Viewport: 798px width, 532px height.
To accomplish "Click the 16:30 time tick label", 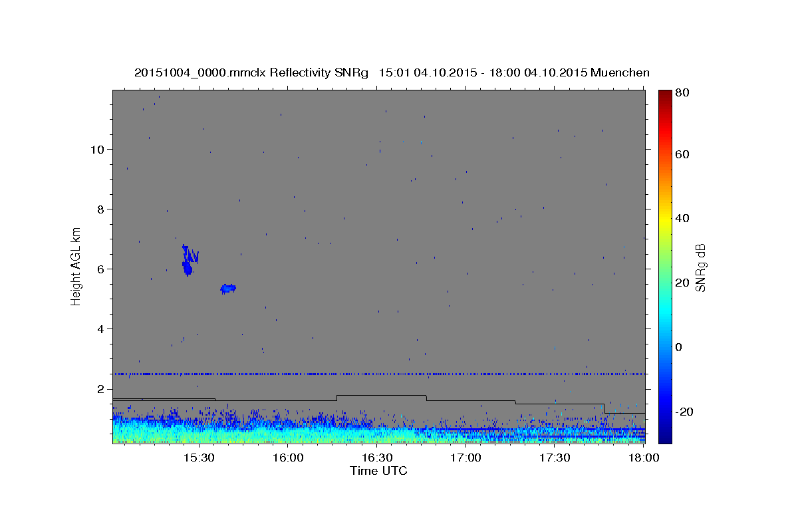I will click(x=377, y=458).
